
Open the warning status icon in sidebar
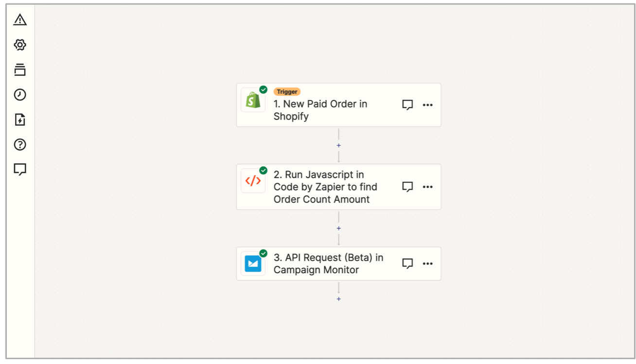[20, 20]
